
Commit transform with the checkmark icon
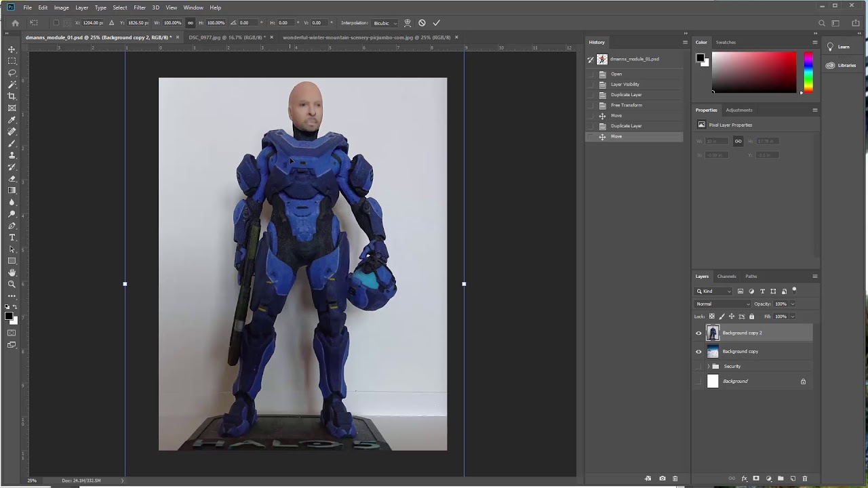pyautogui.click(x=436, y=22)
